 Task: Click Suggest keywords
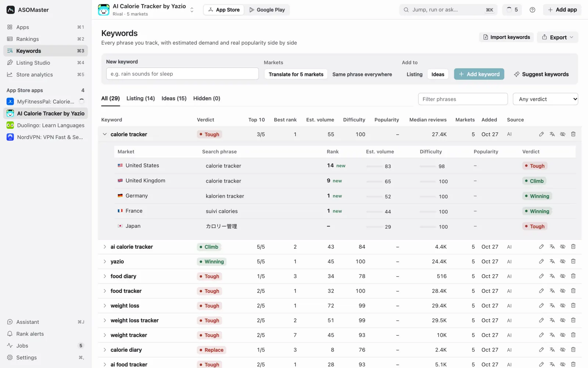541,74
